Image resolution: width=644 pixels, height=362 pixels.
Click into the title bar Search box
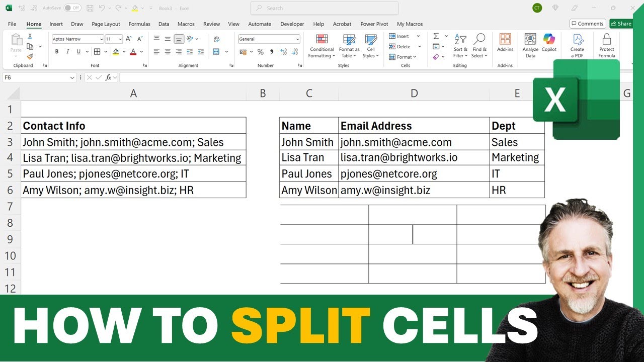click(x=325, y=8)
